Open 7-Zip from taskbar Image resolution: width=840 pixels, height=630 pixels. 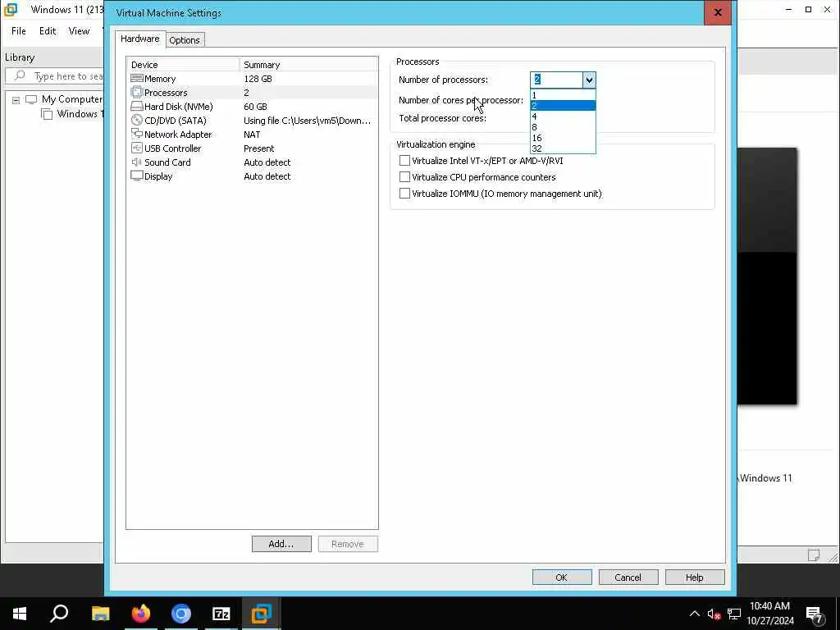click(221, 614)
